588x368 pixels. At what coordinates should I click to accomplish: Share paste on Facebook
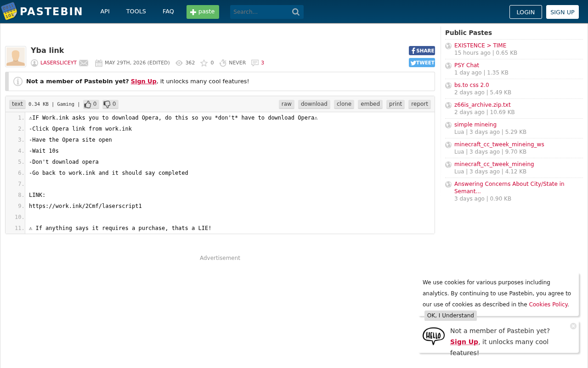pyautogui.click(x=422, y=51)
